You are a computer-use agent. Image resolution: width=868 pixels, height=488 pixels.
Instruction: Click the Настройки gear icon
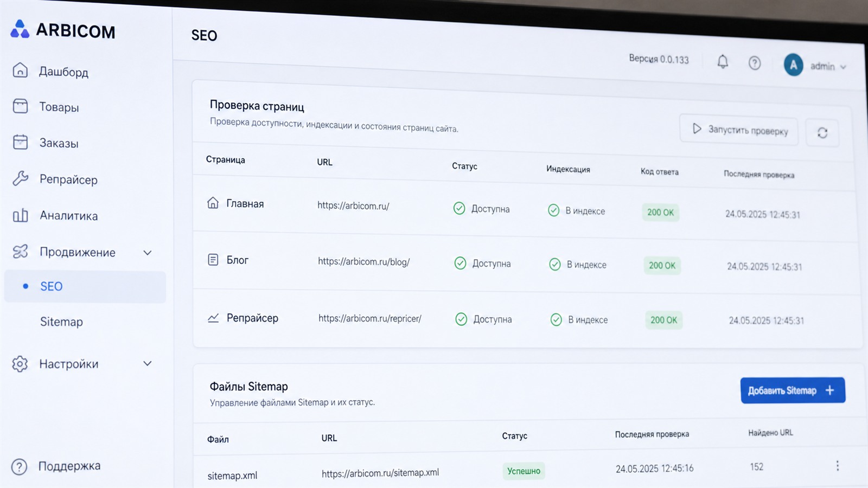[x=20, y=364]
